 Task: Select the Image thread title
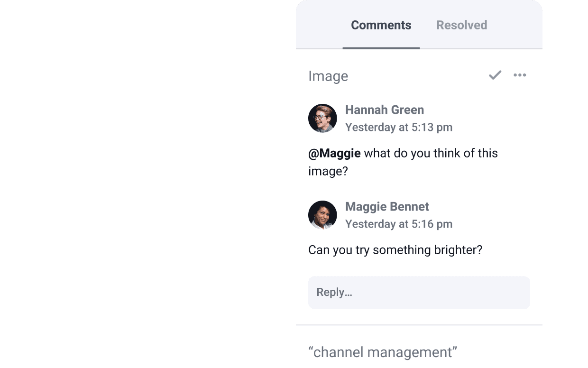[328, 76]
